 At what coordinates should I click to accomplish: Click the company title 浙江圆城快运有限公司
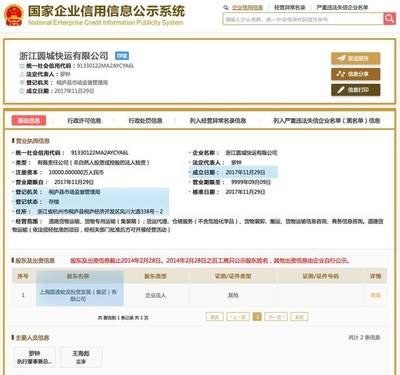tap(64, 56)
